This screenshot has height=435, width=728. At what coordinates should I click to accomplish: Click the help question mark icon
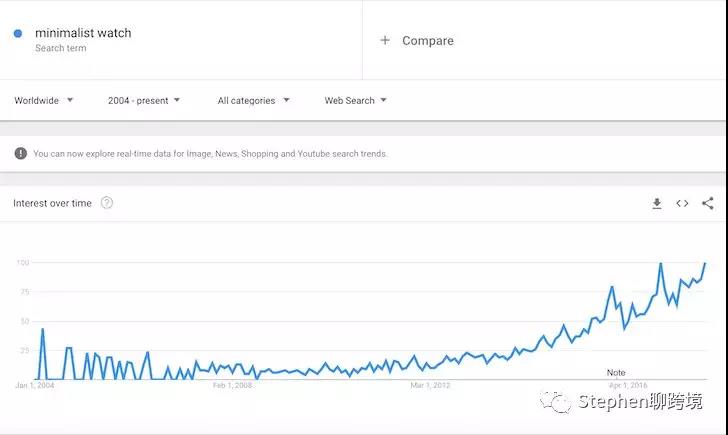click(x=107, y=203)
